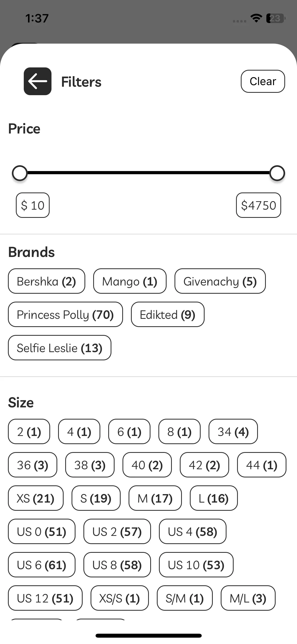Select the M/L size chip

point(248,598)
